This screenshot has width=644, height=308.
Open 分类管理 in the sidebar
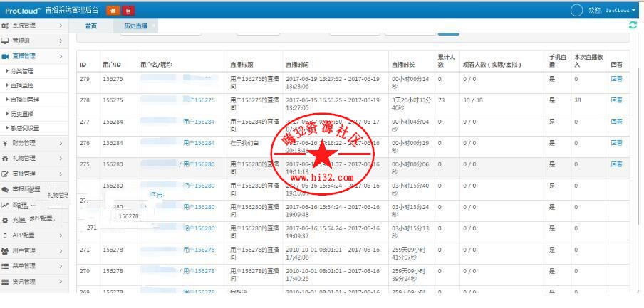(23, 71)
